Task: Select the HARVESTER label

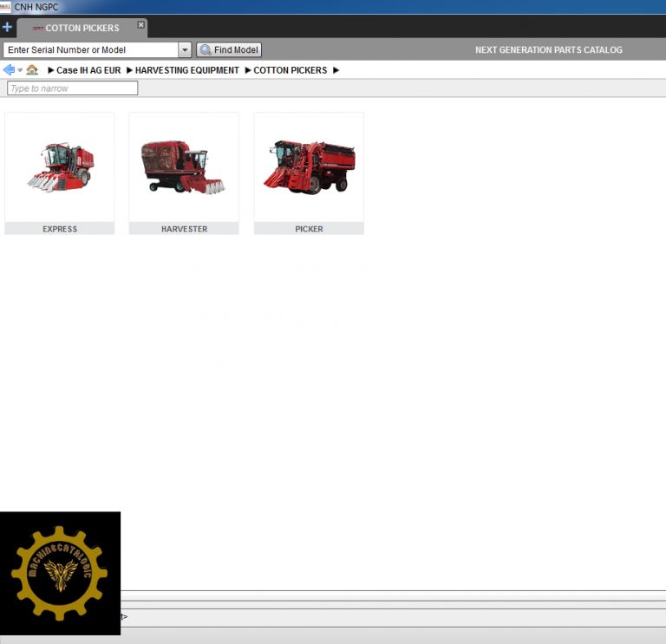Action: click(x=185, y=229)
